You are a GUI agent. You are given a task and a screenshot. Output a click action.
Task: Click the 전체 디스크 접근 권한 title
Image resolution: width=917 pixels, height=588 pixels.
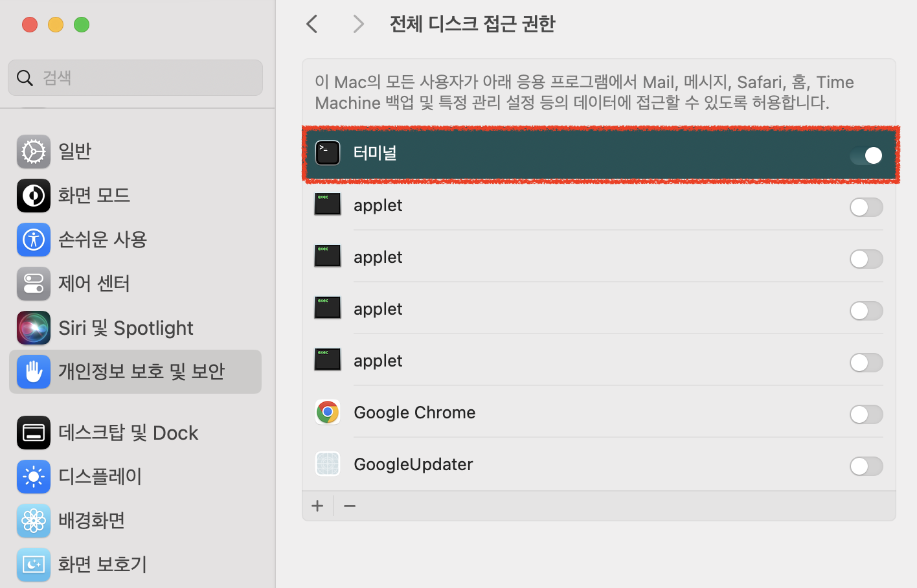472,24
